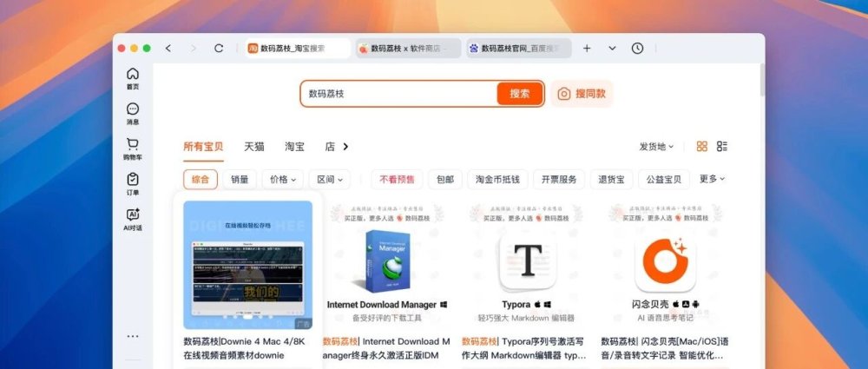Open the Downie 4 Mac 4/8K listing title

pos(245,348)
